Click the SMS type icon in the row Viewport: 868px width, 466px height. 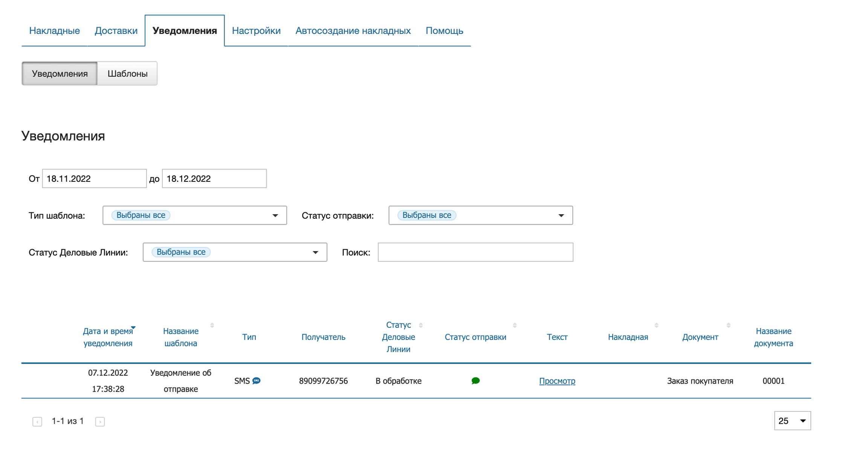257,381
